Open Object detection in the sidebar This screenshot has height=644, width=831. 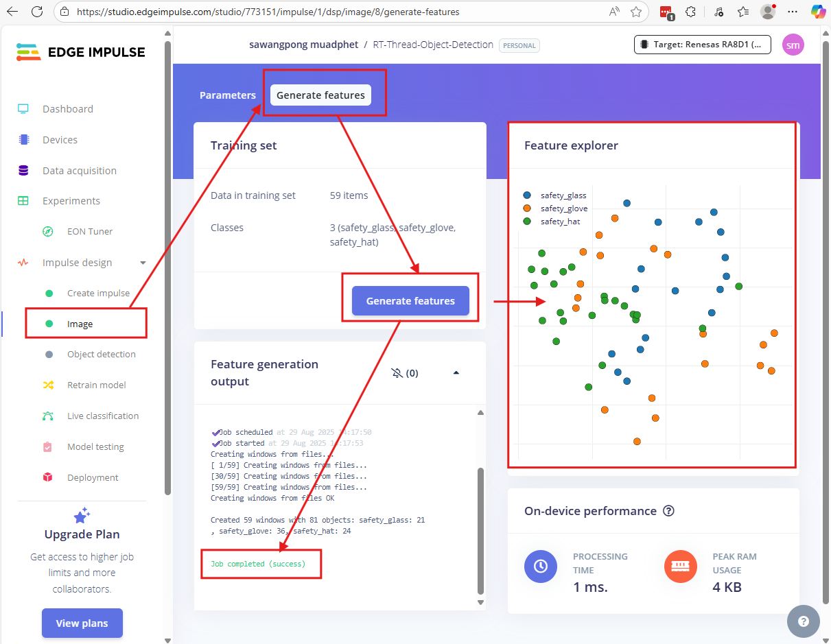[101, 355]
